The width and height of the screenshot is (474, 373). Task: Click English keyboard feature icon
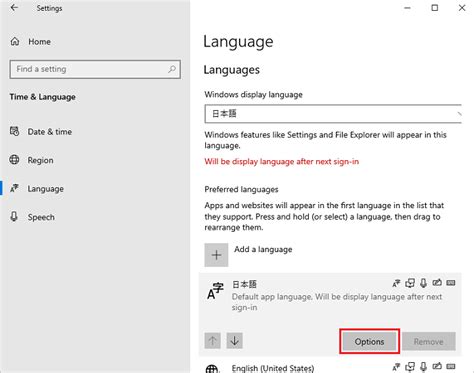tap(451, 366)
